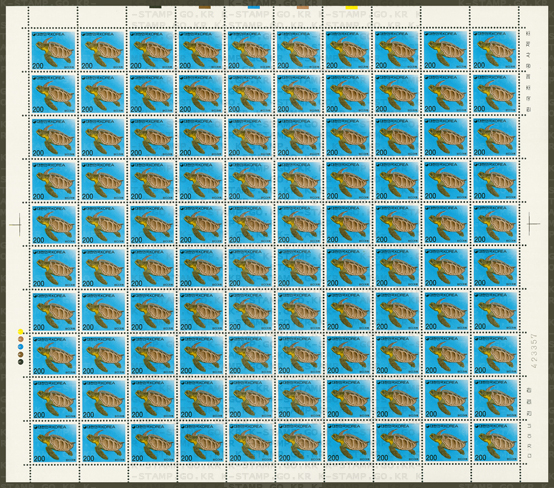Image resolution: width=554 pixels, height=488 pixels.
Task: Select the dark brown bar in top margin
Action: pos(205,6)
